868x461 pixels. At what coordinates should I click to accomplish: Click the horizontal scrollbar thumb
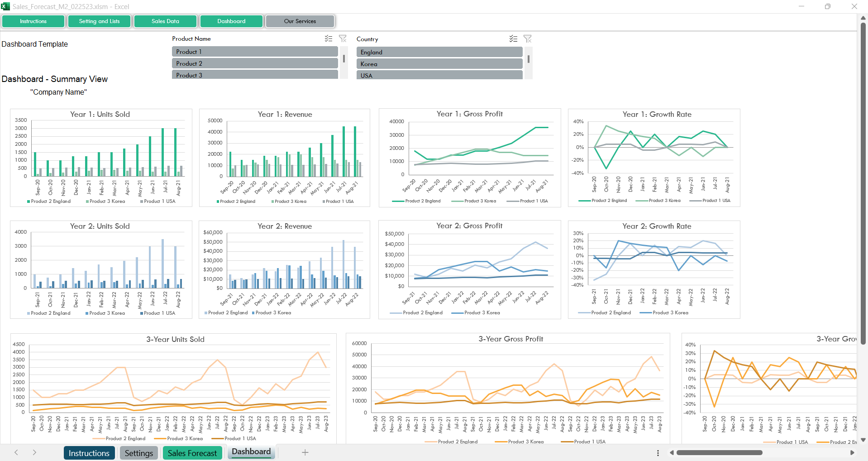(x=719, y=453)
